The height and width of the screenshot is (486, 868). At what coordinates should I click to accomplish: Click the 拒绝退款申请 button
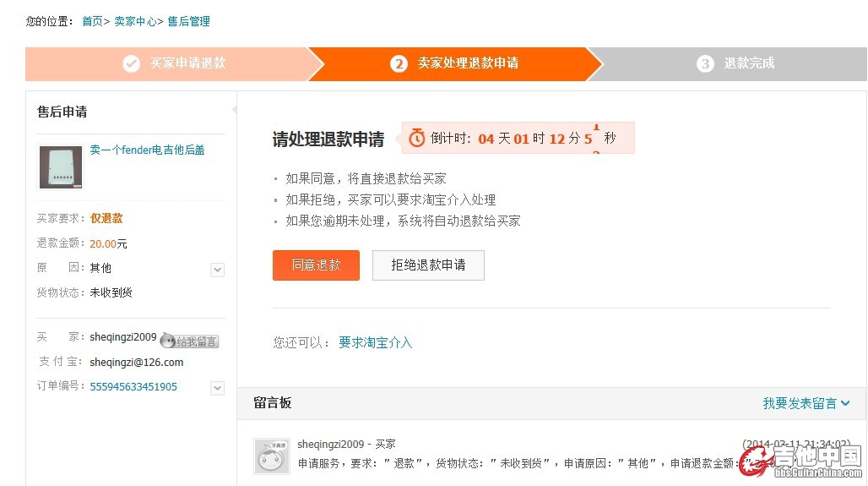coord(428,265)
